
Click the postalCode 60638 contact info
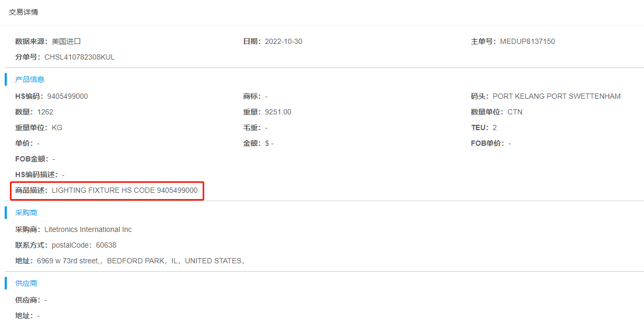click(84, 245)
